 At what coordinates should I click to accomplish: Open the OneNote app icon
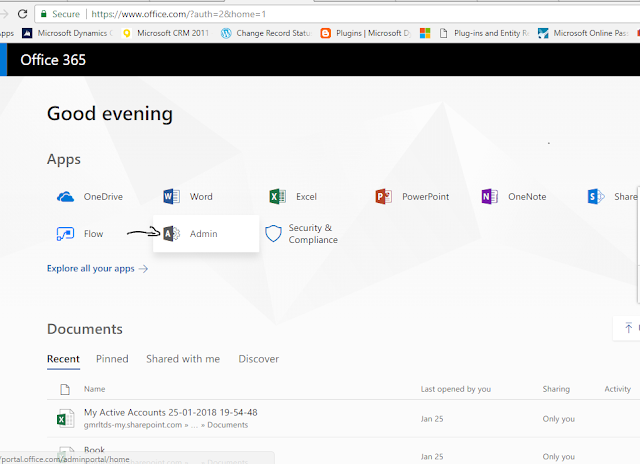point(490,197)
